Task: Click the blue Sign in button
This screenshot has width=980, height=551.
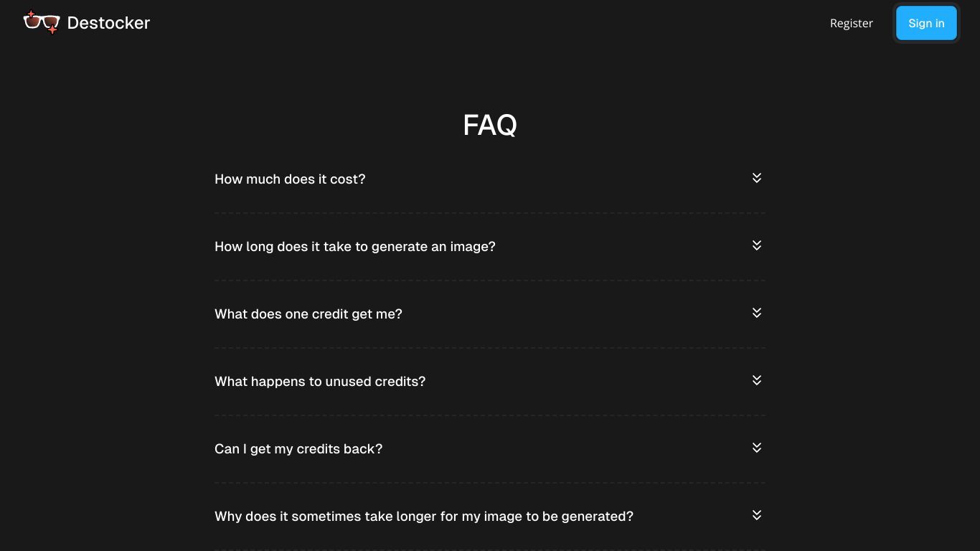Action: (926, 23)
